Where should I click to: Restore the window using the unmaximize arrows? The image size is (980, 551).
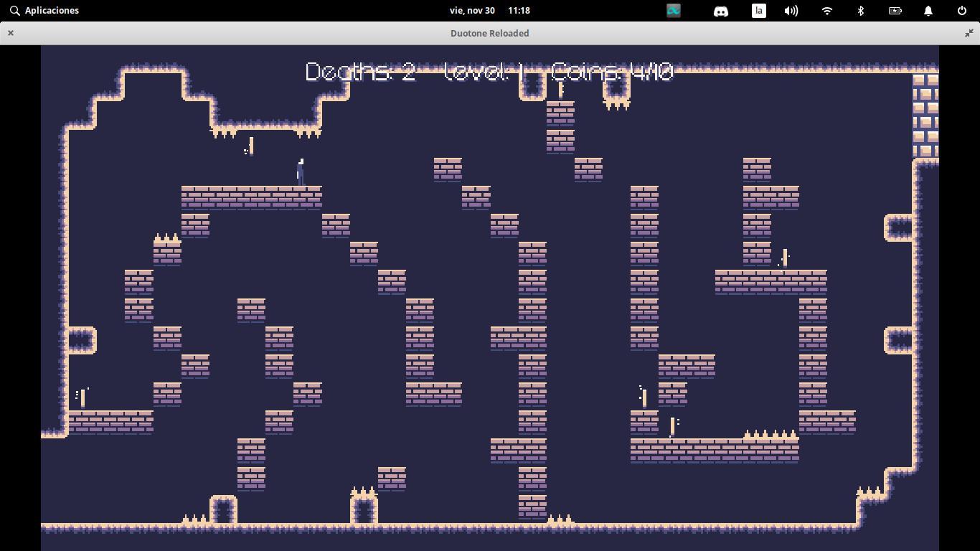pos(969,33)
